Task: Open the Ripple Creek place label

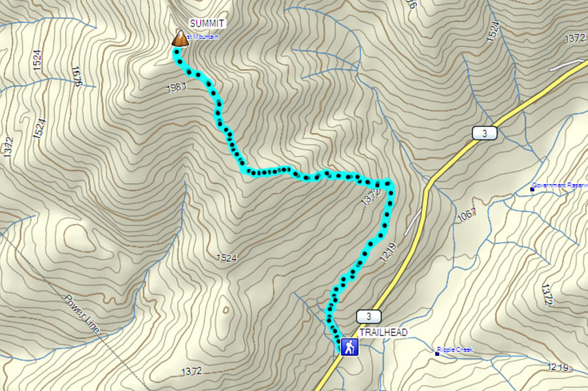Action: tap(456, 350)
